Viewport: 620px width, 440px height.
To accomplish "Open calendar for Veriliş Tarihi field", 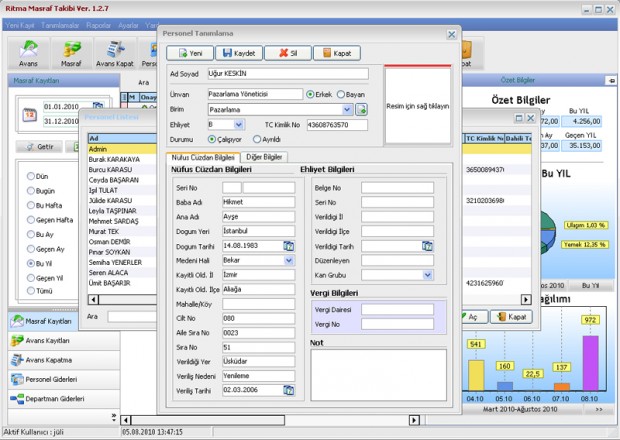I will (289, 390).
